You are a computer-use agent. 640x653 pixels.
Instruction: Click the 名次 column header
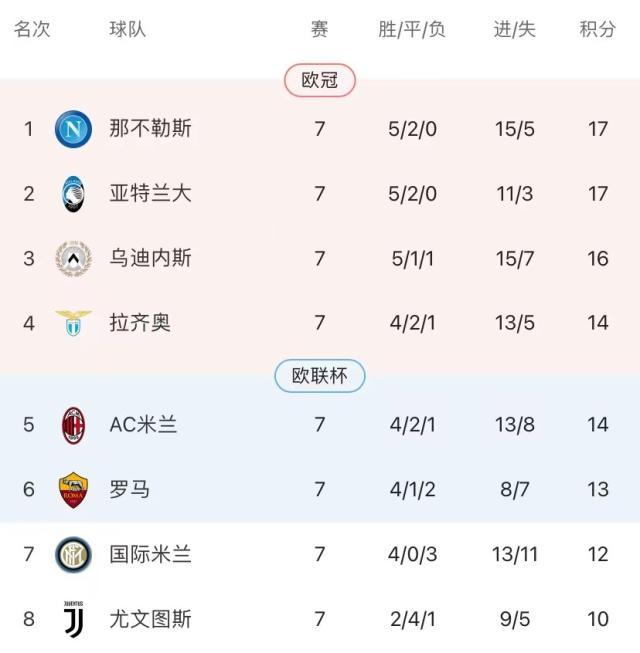(x=32, y=29)
